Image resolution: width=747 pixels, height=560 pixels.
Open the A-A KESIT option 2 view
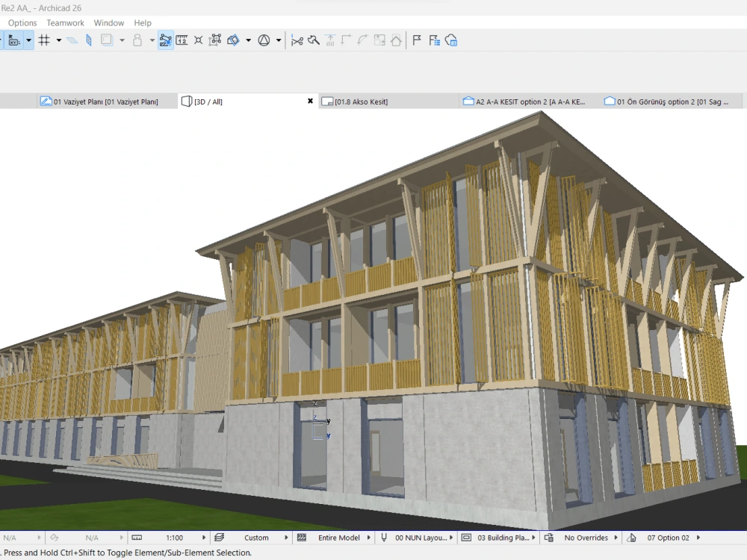pyautogui.click(x=530, y=101)
